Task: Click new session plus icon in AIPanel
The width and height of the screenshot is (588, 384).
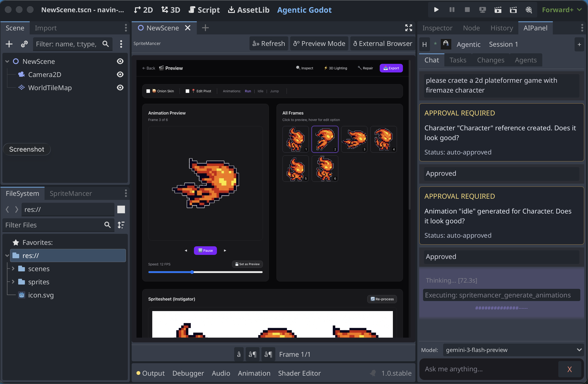Action: coord(579,44)
